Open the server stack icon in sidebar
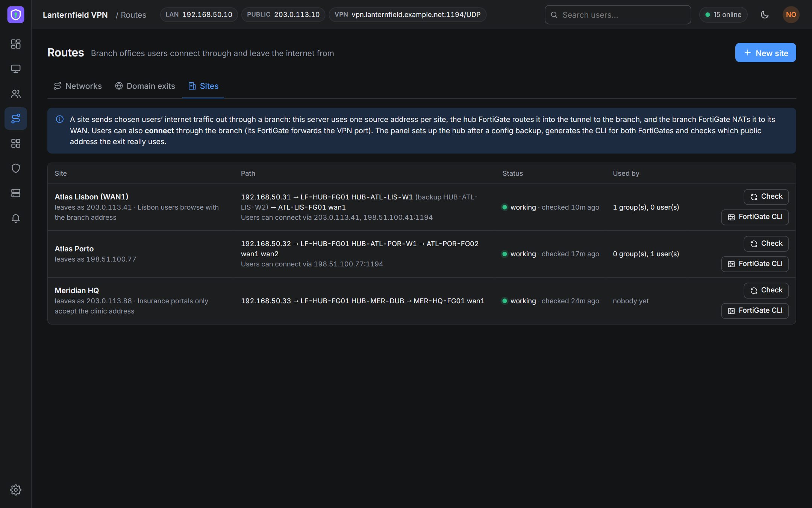Viewport: 812px width, 508px height. coord(15,193)
